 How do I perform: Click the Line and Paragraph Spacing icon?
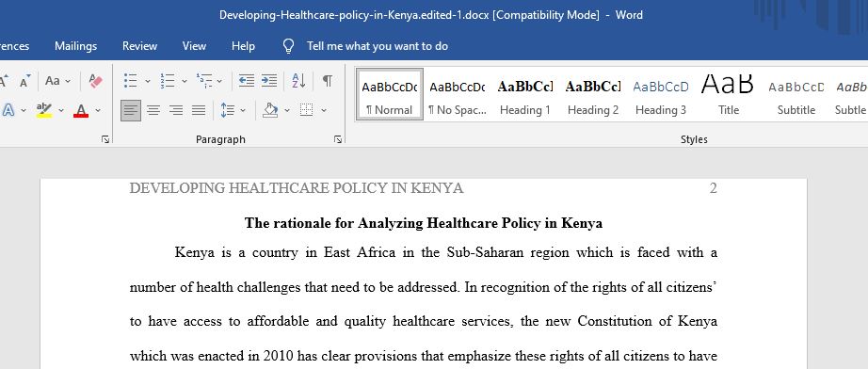228,111
